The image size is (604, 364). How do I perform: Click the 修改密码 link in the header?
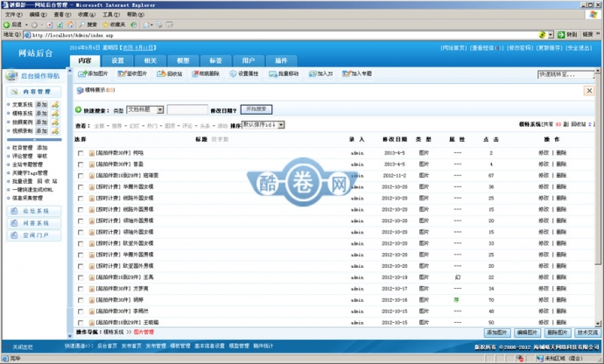point(520,48)
